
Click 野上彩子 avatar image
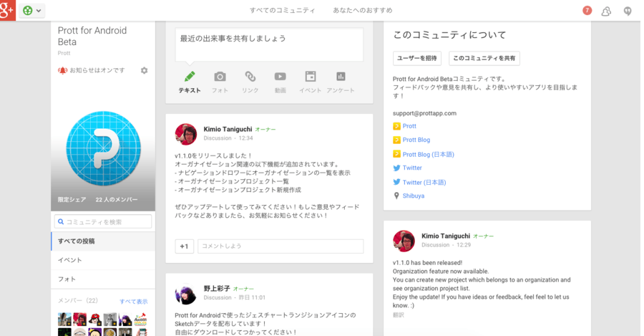click(x=186, y=294)
